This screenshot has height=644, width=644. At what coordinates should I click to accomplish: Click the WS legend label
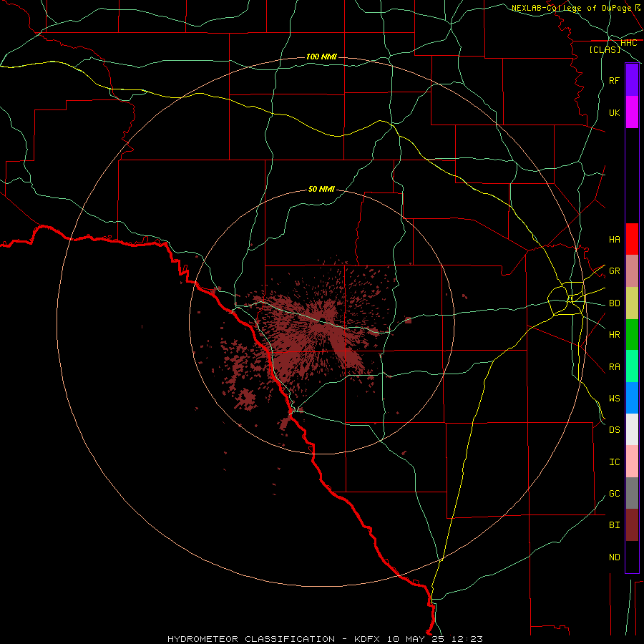coord(614,398)
